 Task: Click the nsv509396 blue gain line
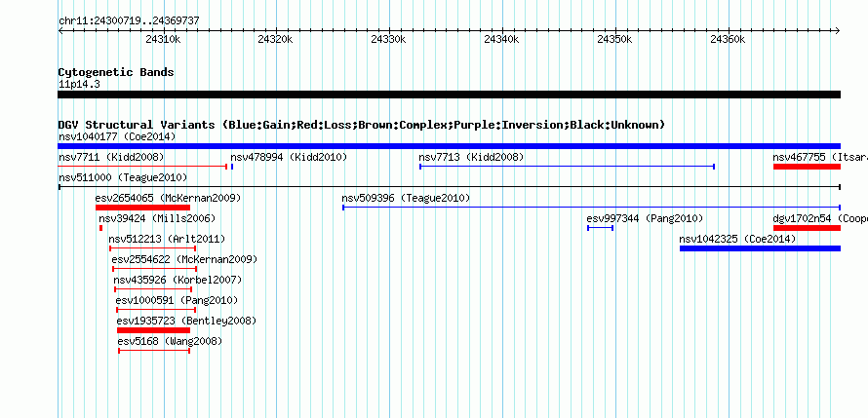tap(592, 208)
